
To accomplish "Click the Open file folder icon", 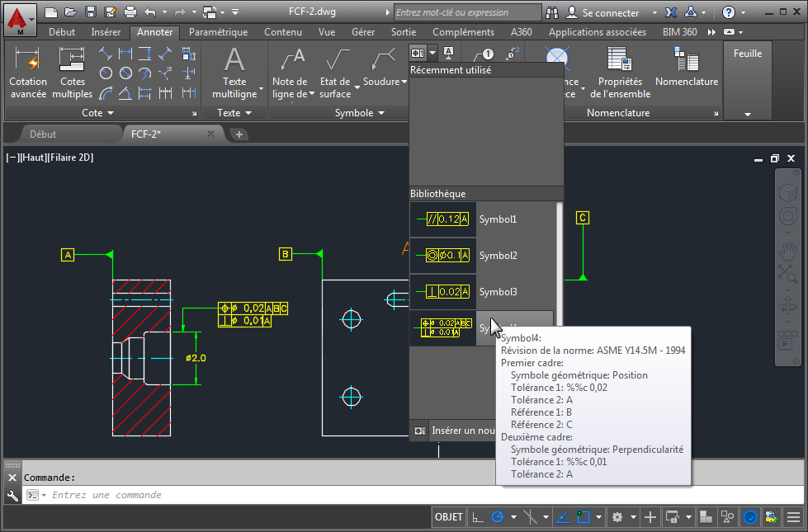I will tap(71, 12).
